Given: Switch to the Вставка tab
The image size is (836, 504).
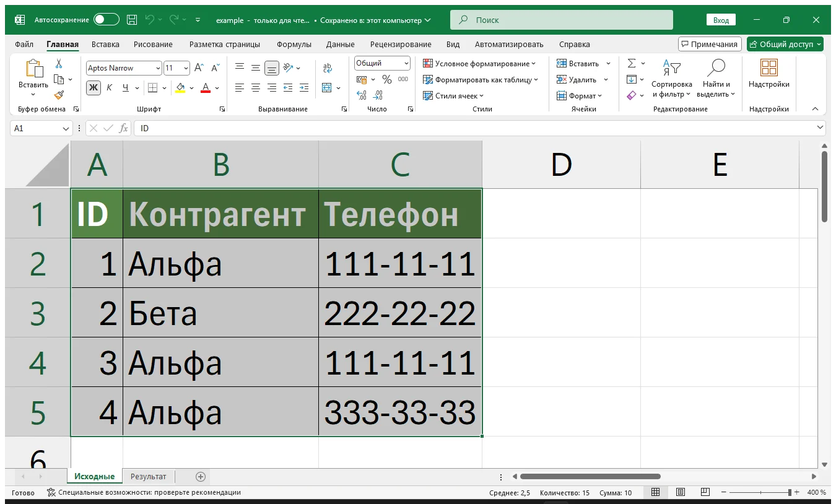Looking at the screenshot, I should point(105,44).
